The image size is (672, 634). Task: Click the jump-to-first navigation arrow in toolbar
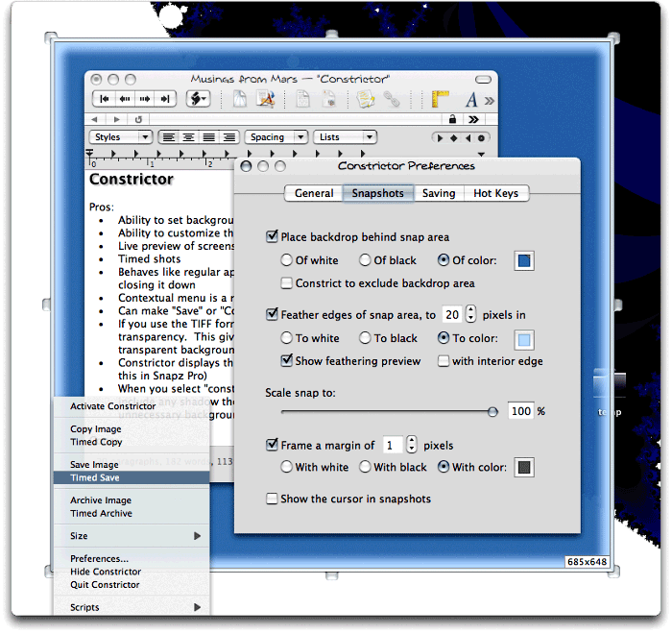[x=104, y=99]
